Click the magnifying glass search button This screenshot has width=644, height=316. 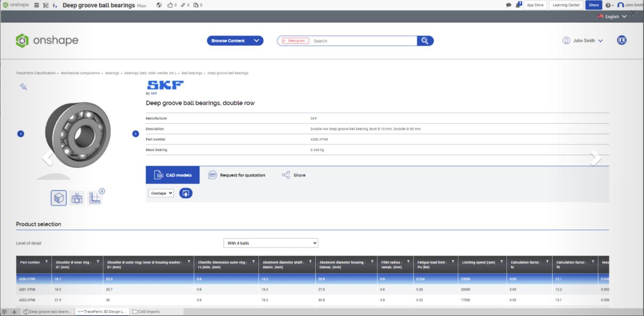[425, 41]
